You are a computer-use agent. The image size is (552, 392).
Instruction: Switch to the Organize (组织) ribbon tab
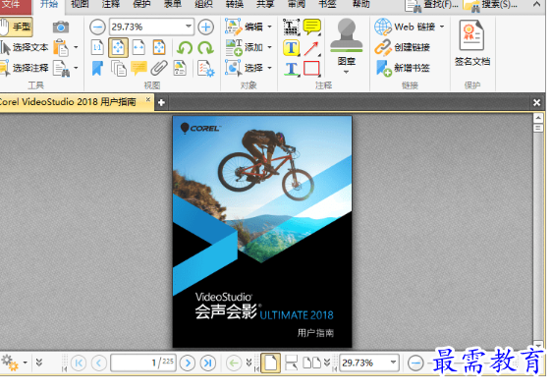tap(203, 4)
